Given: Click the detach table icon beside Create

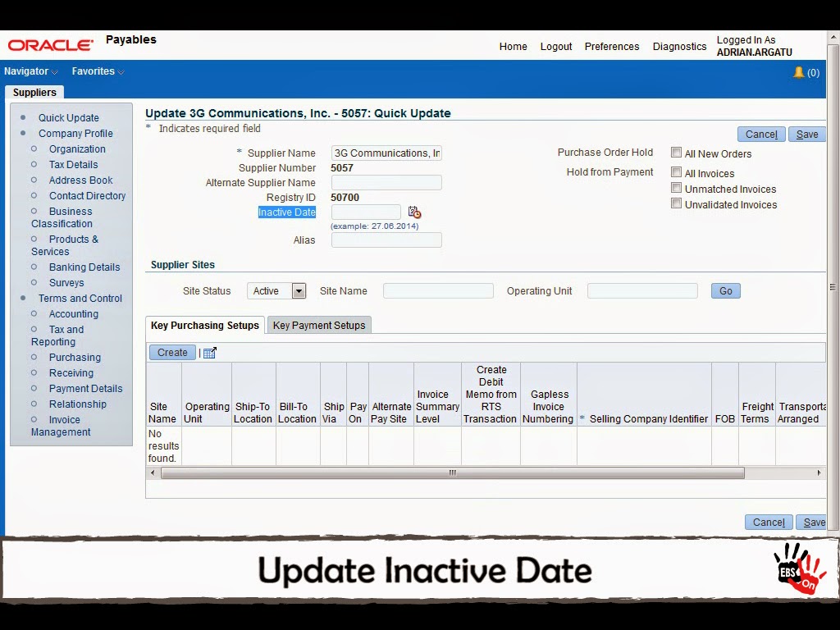Looking at the screenshot, I should click(x=208, y=352).
